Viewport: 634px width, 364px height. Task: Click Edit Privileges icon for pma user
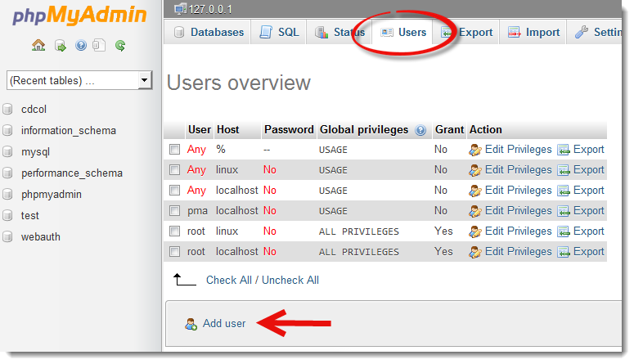pyautogui.click(x=475, y=211)
